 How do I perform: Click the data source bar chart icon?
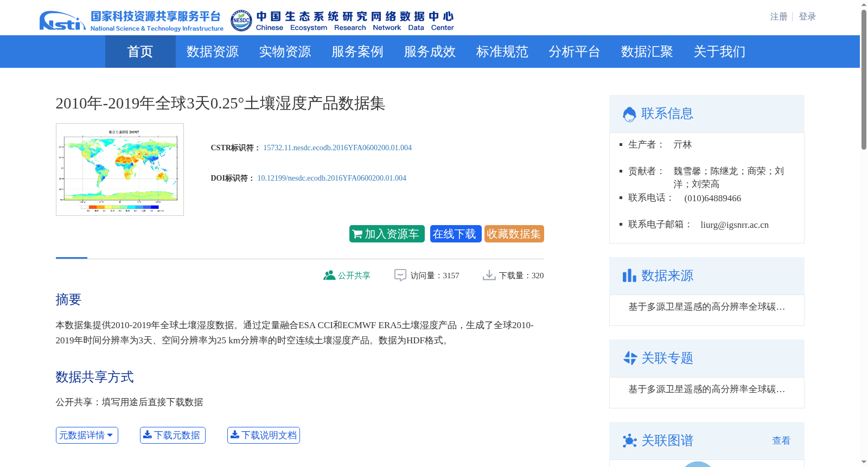coord(629,276)
